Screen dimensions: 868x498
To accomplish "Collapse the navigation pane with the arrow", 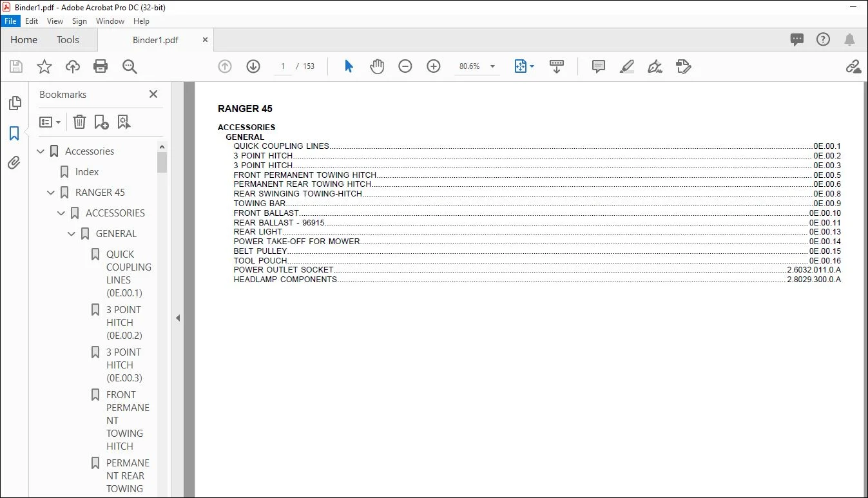I will (178, 318).
